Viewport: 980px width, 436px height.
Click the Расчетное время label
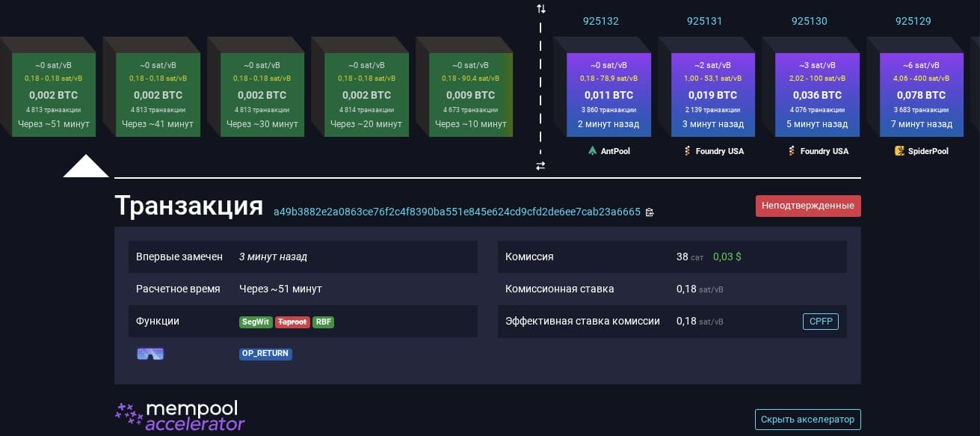178,289
